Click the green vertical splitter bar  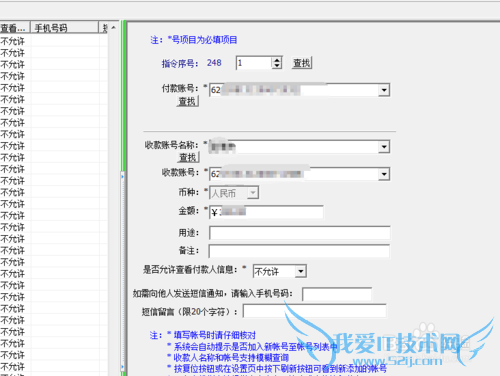point(123,97)
